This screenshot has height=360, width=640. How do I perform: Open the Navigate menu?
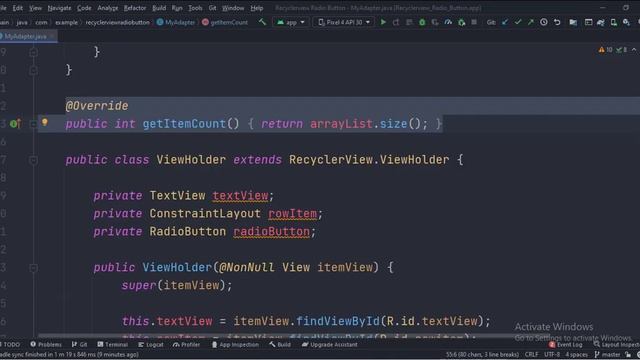(x=59, y=8)
